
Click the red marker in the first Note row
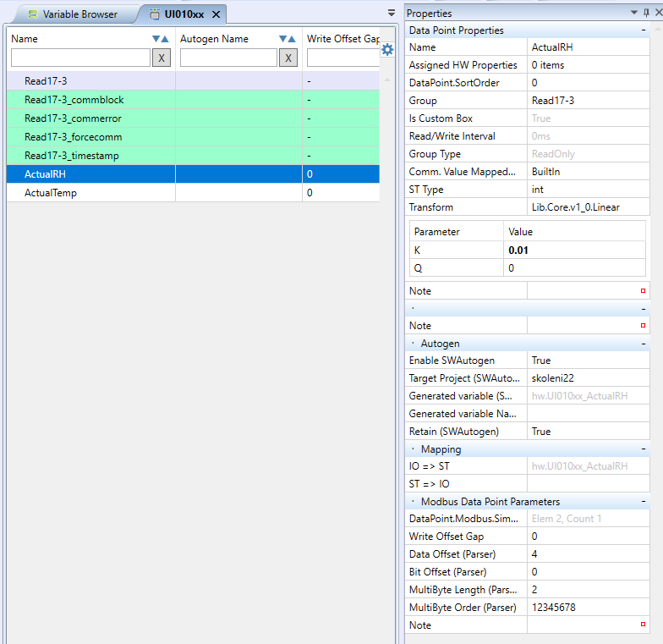point(643,291)
